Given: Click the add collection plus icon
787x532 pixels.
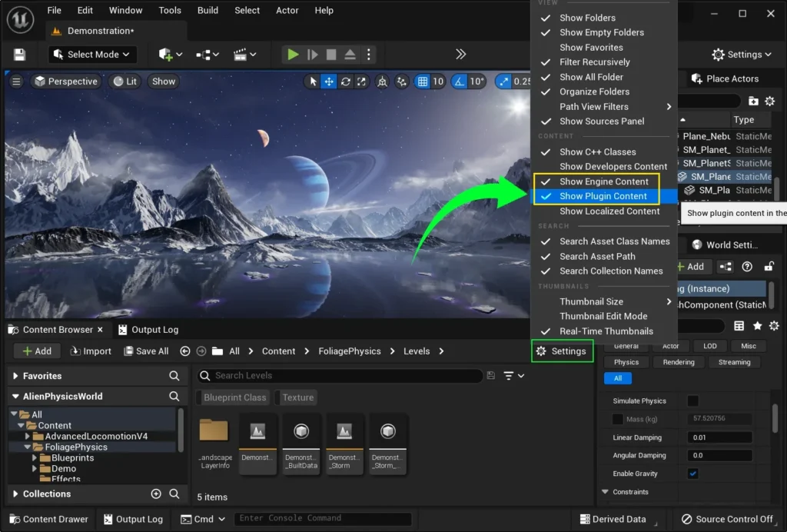Looking at the screenshot, I should (156, 494).
